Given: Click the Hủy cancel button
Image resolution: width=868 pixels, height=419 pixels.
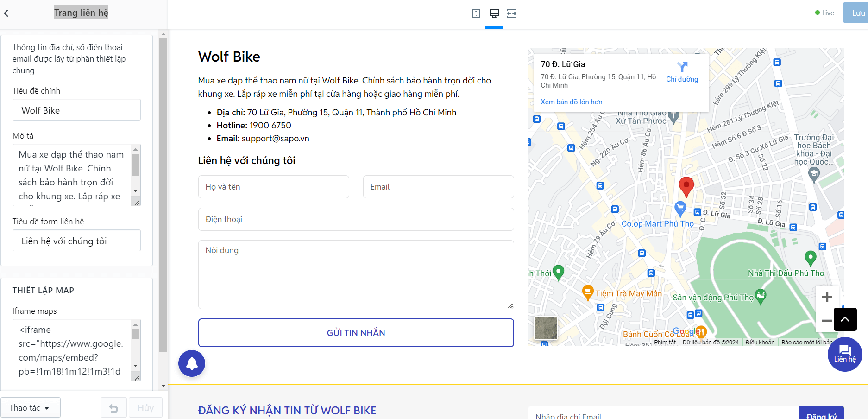Looking at the screenshot, I should point(145,408).
